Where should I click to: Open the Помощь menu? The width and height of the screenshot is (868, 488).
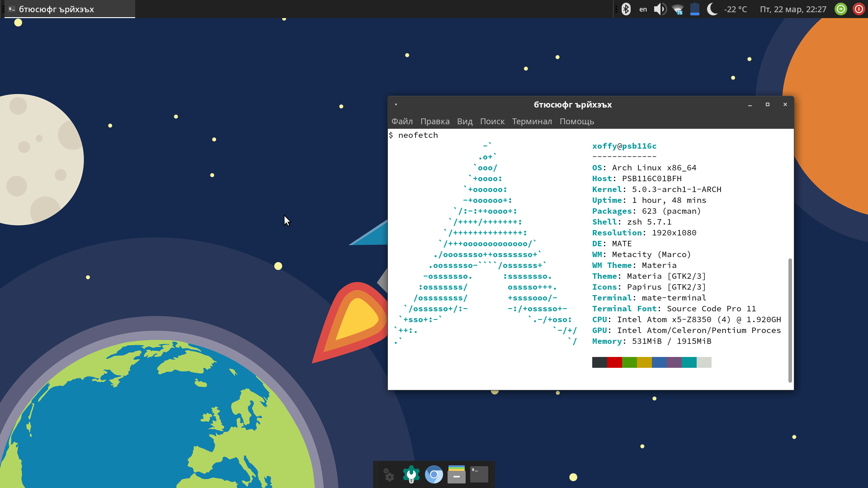577,121
